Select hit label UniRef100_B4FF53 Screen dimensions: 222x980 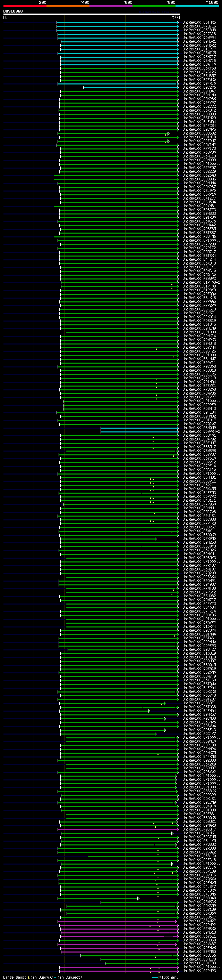tap(199, 493)
